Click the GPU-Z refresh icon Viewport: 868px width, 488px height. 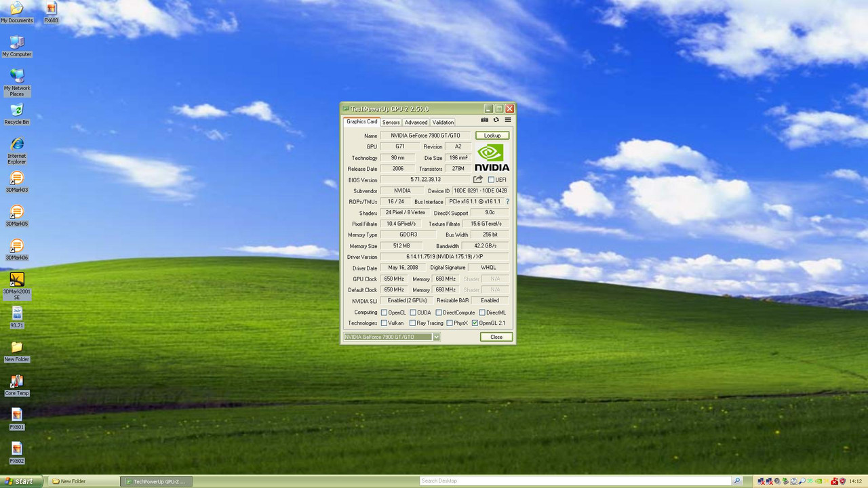tap(496, 120)
